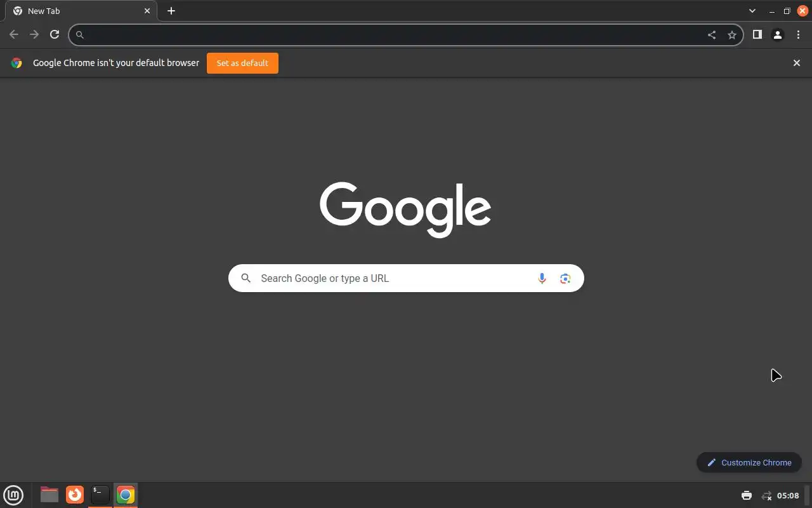Screen dimensions: 812x508
Task: Open a new tab with plus button
Action: click(x=171, y=11)
